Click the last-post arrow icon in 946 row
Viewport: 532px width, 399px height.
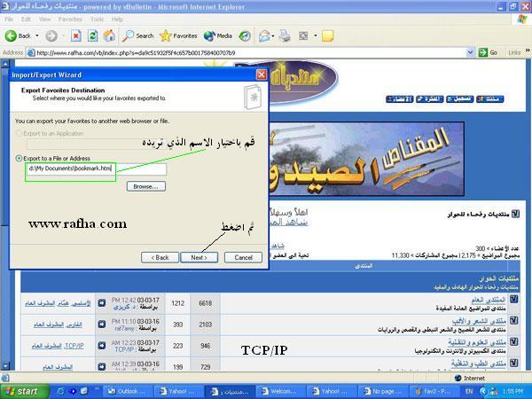[101, 346]
